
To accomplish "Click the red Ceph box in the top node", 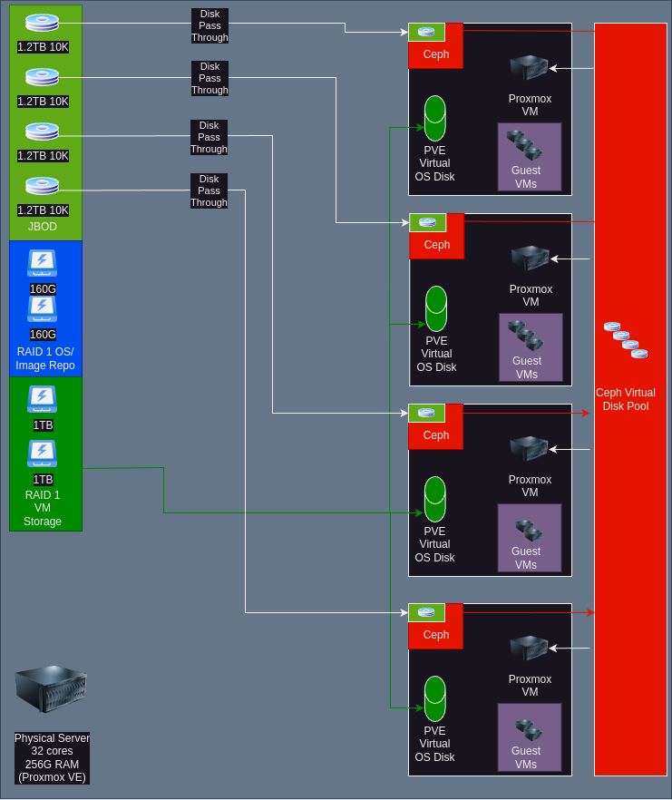I will [436, 54].
